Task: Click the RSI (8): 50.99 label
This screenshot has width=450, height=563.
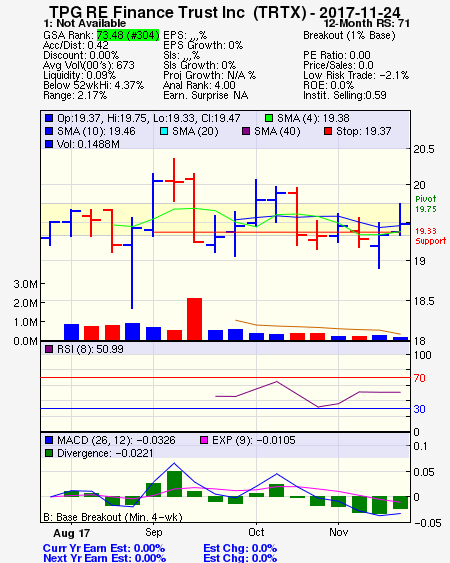Action: [x=90, y=349]
